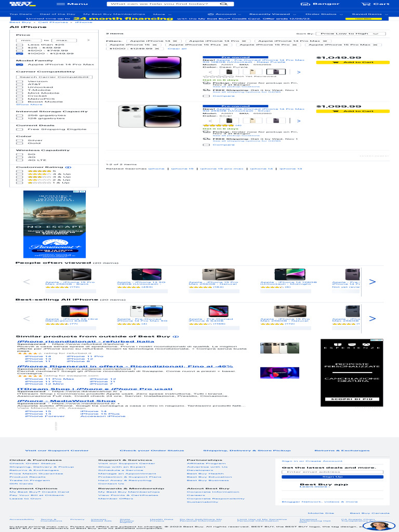This screenshot has width=399, height=532.
Task: Submit price range arrow
Action: [x=88, y=40]
